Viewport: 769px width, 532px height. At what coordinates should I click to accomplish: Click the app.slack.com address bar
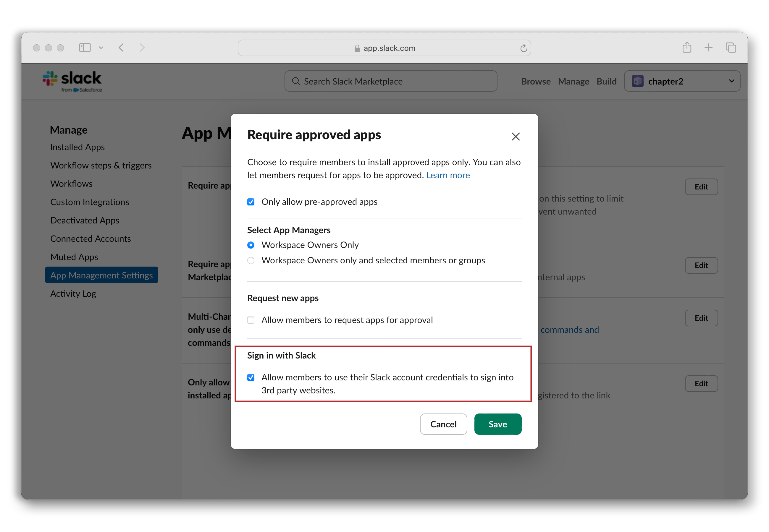click(384, 48)
